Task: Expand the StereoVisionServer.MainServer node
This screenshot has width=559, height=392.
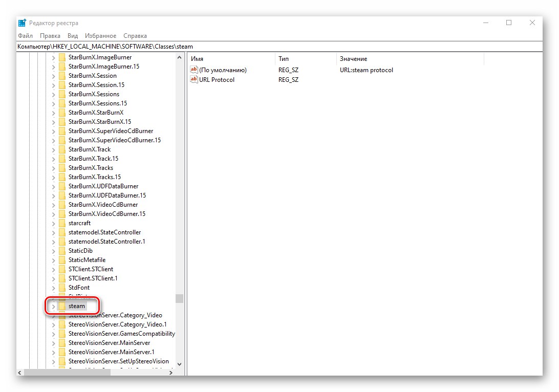Action: 53,342
